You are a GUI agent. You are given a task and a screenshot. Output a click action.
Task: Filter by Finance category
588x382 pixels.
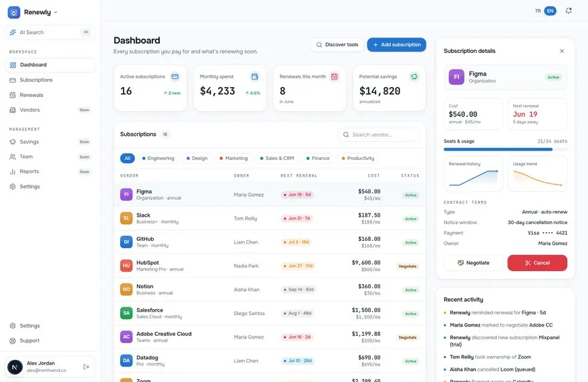(x=317, y=158)
